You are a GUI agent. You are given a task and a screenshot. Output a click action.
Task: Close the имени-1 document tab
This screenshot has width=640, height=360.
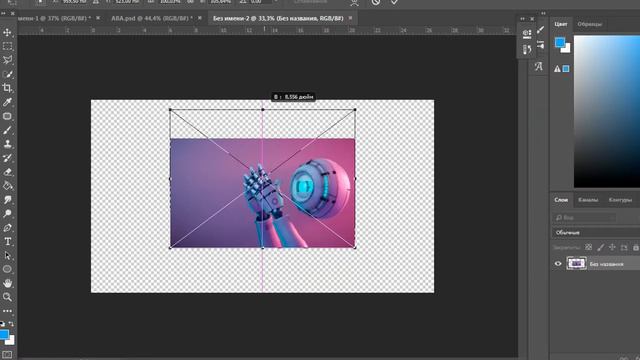98,18
